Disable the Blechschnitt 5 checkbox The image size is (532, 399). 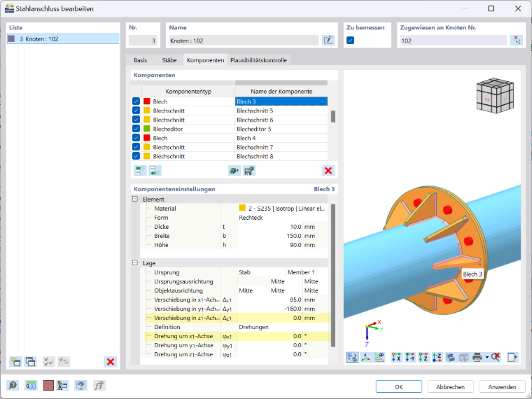pyautogui.click(x=136, y=111)
